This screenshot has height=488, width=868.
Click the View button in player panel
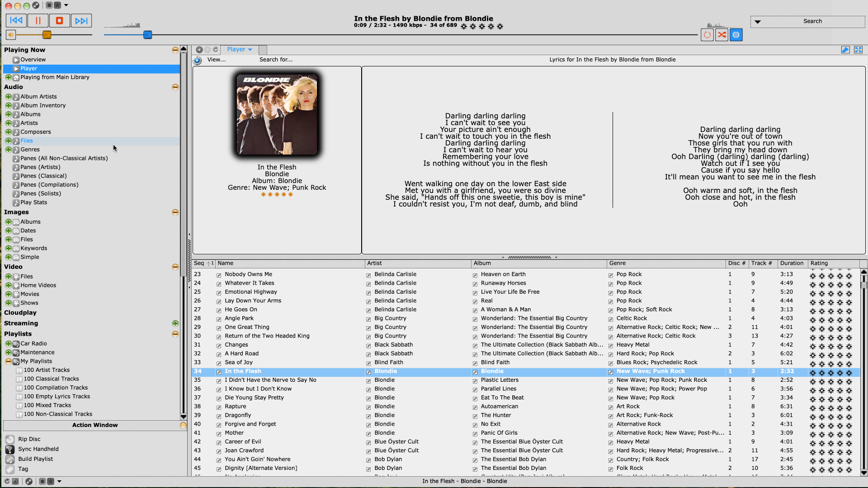(216, 59)
